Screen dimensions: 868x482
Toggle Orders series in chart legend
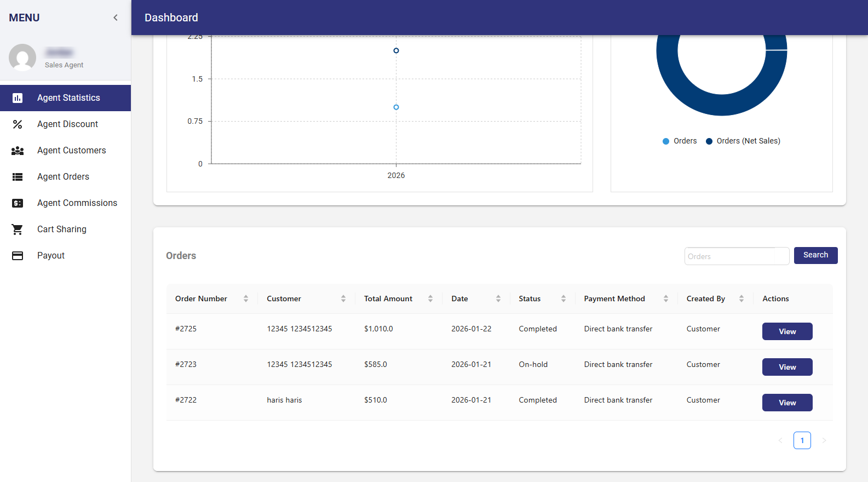point(680,141)
